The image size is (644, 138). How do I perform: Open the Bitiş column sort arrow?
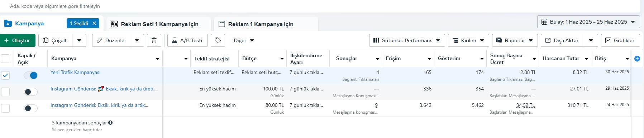pyautogui.click(x=627, y=59)
